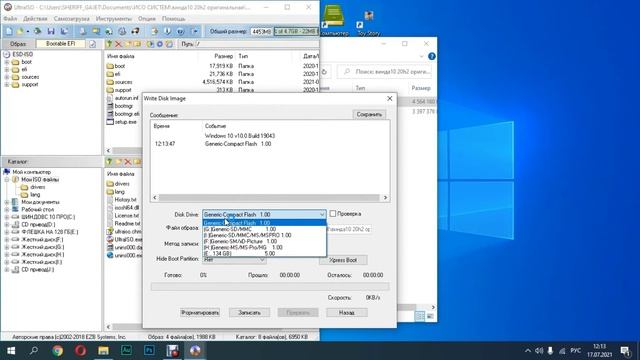Viewport: 640px width, 360px height.
Task: Open the Действия menu
Action: click(35, 19)
